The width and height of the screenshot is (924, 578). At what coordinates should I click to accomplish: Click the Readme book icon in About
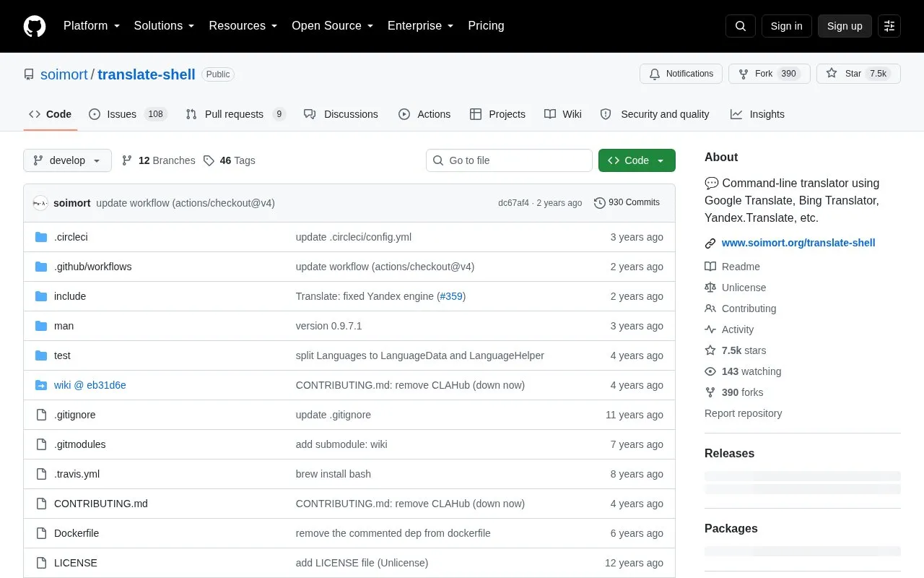pos(710,267)
